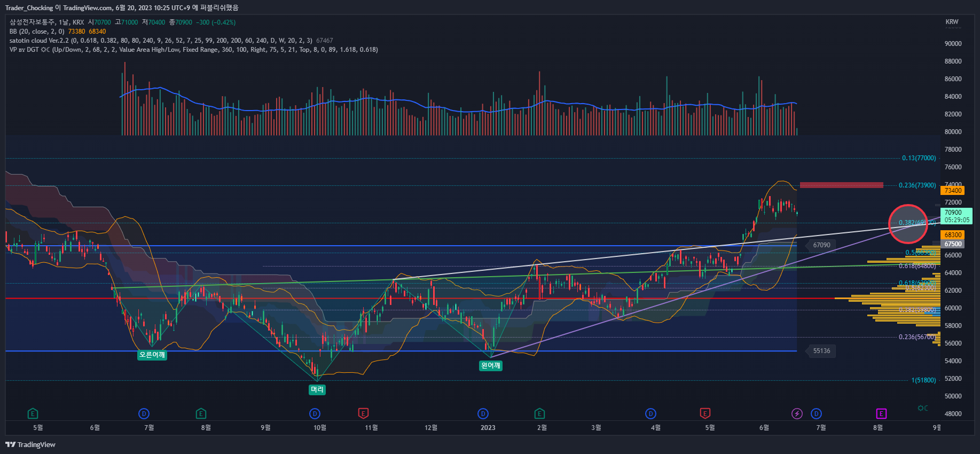Click the 0.13(77000) Fibonacci level label

coord(919,158)
